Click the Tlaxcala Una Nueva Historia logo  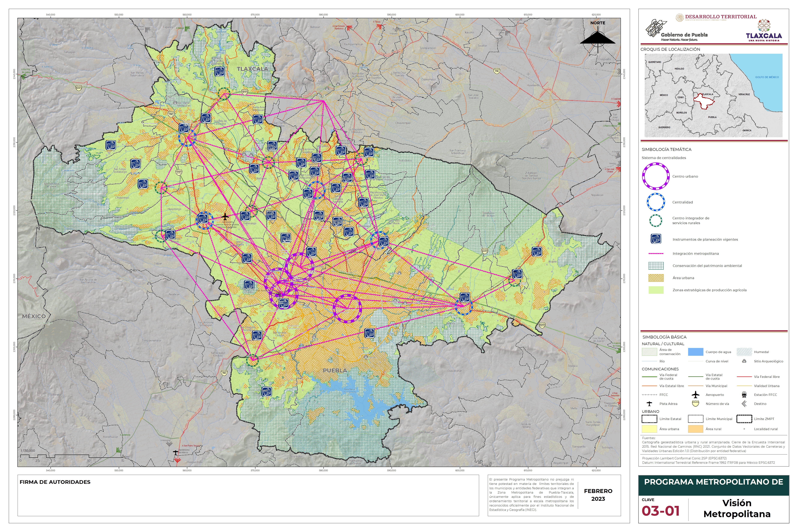[764, 30]
